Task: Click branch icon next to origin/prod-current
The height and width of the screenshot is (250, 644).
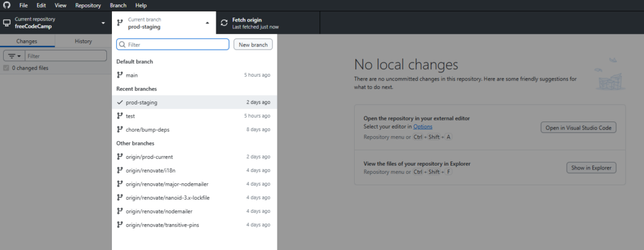Action: point(119,157)
